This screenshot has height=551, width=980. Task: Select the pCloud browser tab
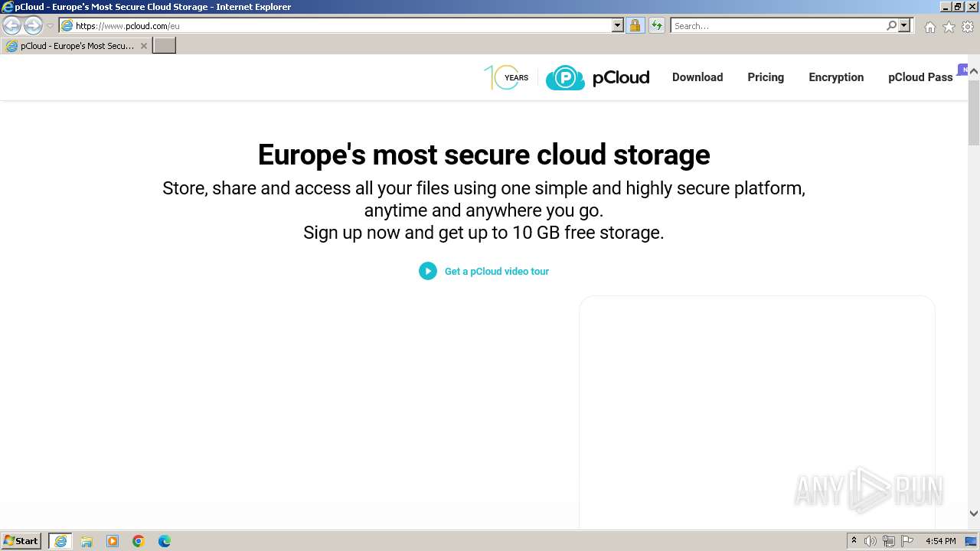pos(76,46)
